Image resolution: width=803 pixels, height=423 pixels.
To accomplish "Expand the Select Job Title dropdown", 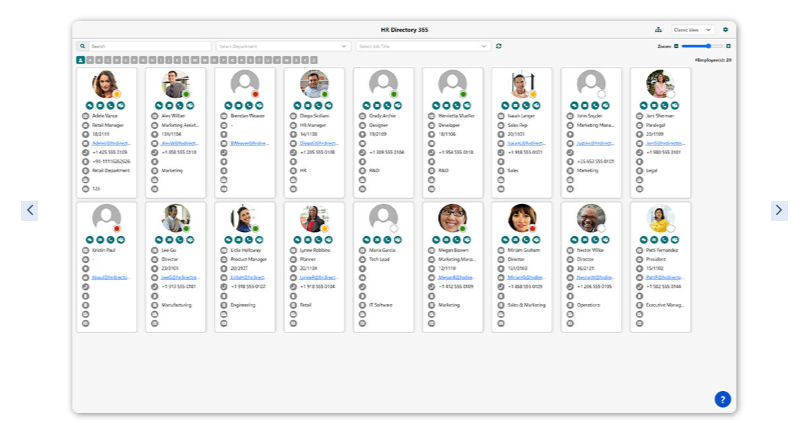I will pyautogui.click(x=423, y=46).
